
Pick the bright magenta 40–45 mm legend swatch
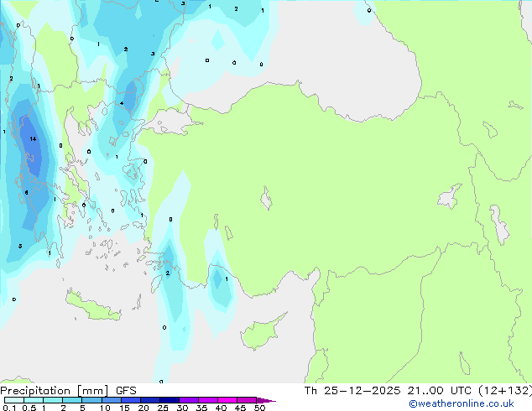click(227, 400)
